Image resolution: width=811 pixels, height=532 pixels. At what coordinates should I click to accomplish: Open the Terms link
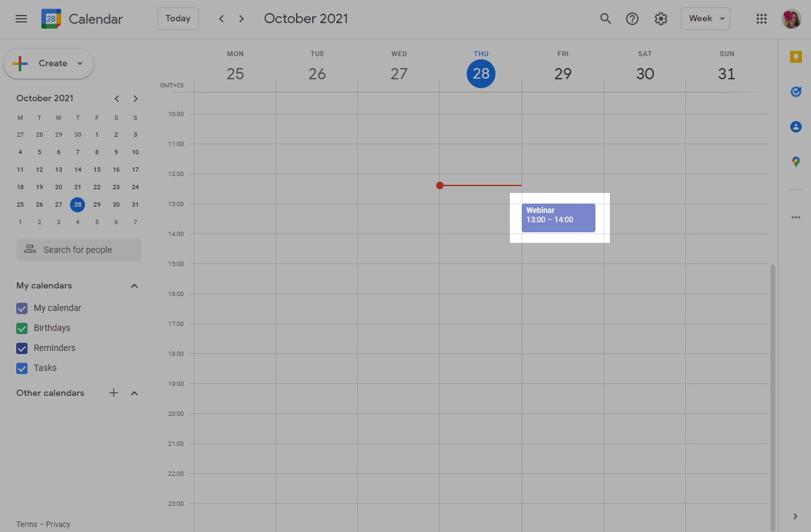point(27,525)
